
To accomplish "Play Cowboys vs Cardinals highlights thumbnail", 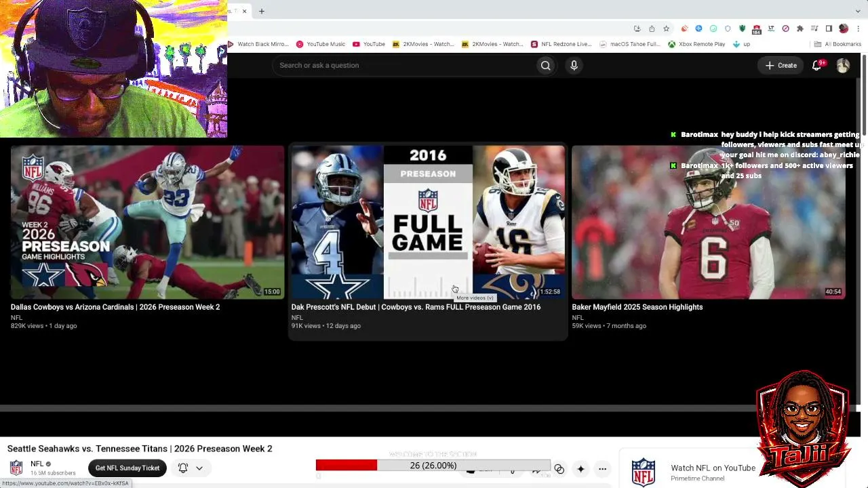I will (147, 222).
